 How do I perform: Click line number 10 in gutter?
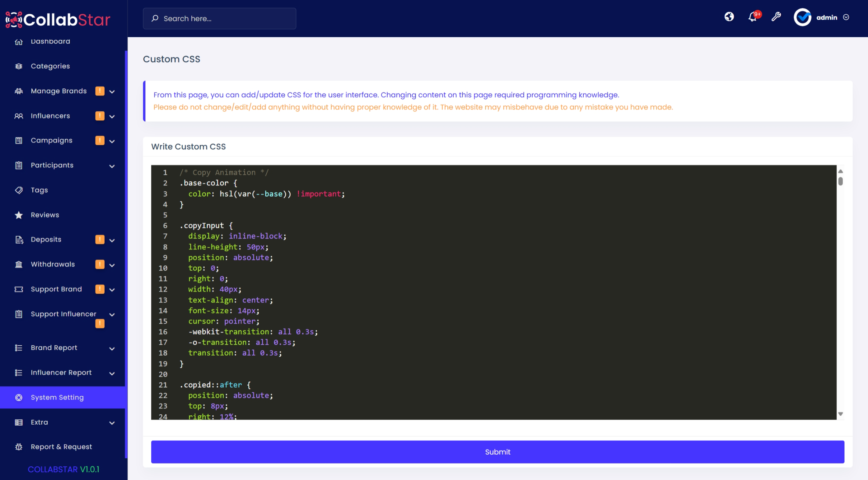coord(163,268)
